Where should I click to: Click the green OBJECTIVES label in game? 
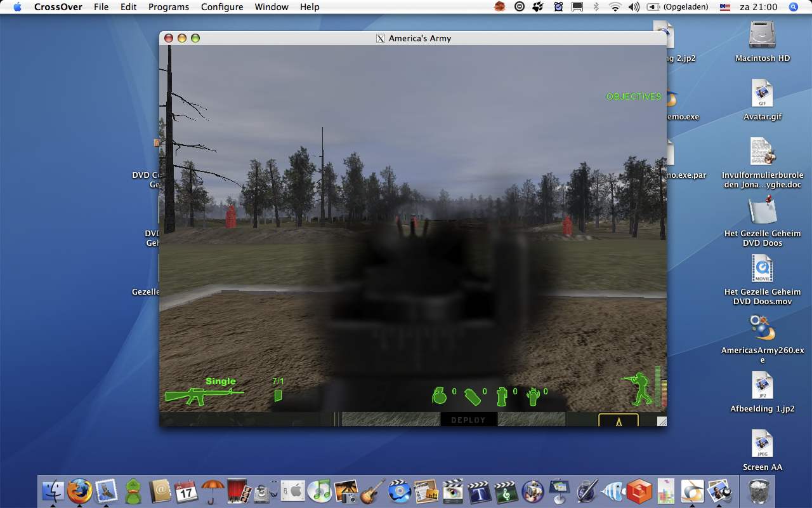pos(634,97)
